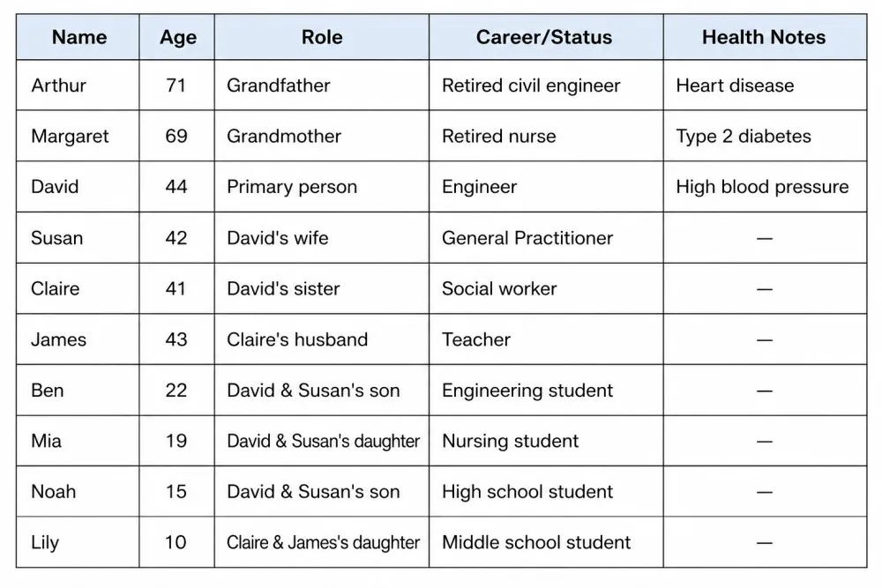This screenshot has width=882, height=588.
Task: Click the Role column header
Action: (322, 37)
